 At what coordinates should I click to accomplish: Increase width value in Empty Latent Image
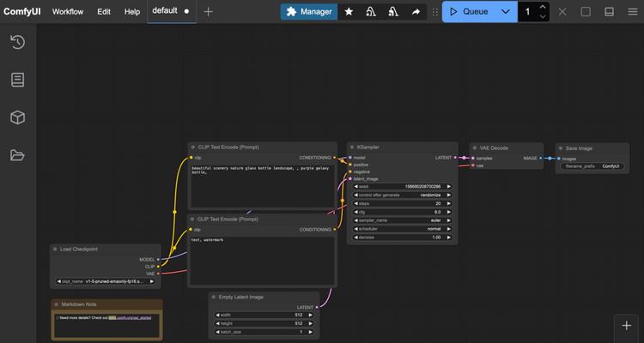311,315
